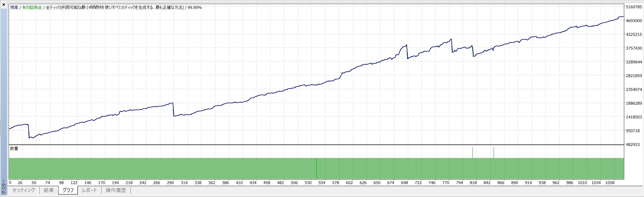The image size is (644, 197).
Task: Open the レポート tab
Action: (x=90, y=190)
